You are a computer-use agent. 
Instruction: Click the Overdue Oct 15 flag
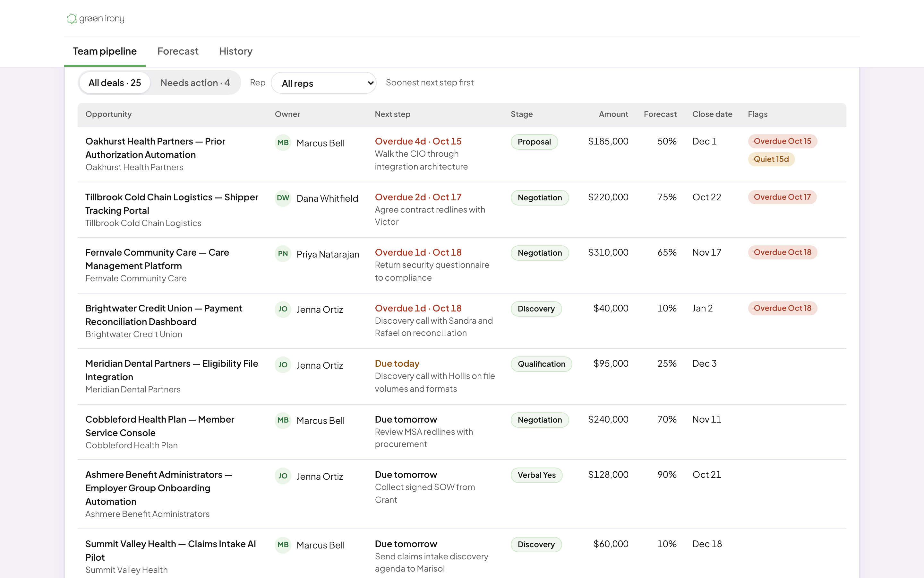click(x=782, y=141)
